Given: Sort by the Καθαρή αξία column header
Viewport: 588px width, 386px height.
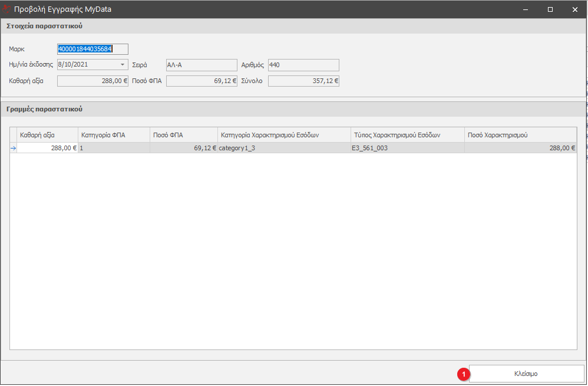Looking at the screenshot, I should coord(47,135).
